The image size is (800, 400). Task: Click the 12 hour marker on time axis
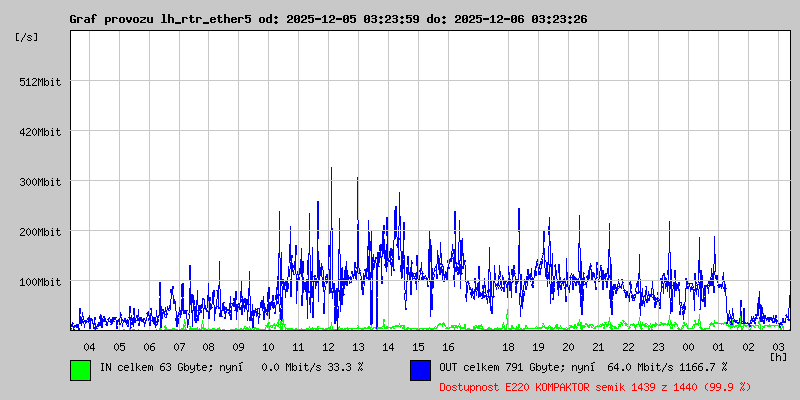[x=328, y=346]
